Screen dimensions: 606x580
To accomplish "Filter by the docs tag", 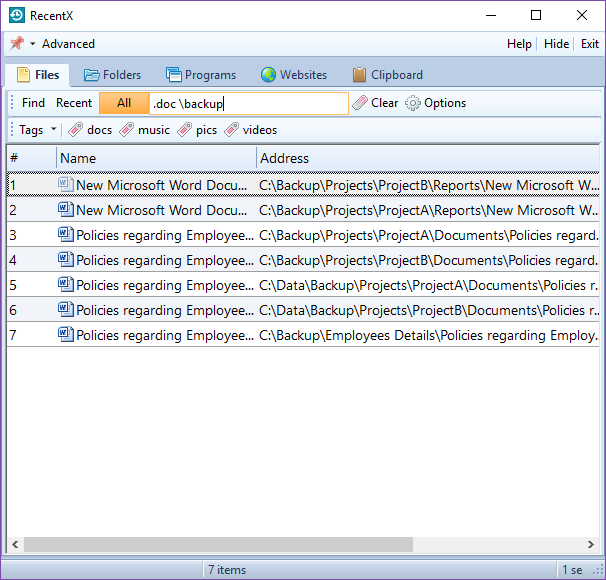I will point(99,130).
